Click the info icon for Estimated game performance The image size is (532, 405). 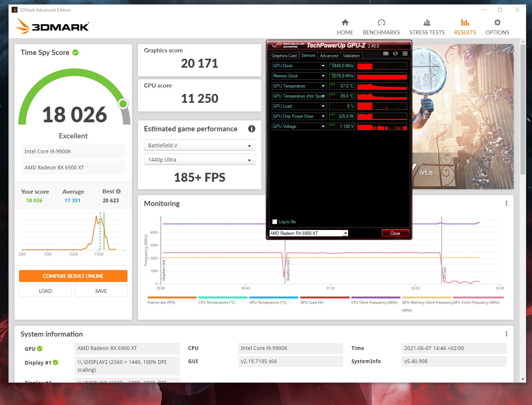click(x=252, y=129)
